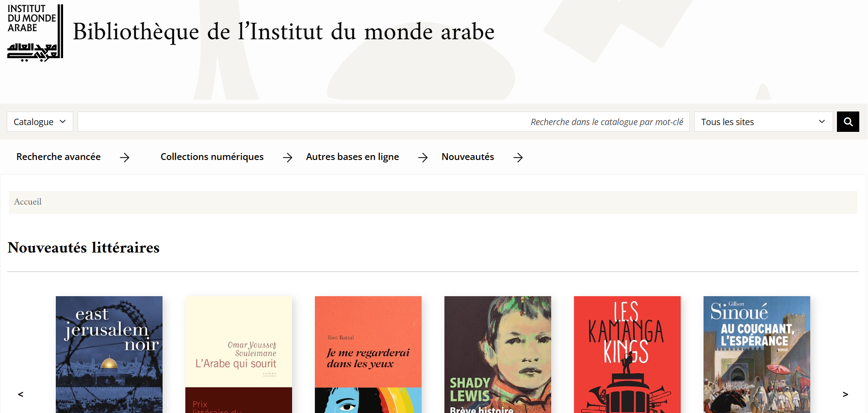This screenshot has height=413, width=868.
Task: Click the arrow after Autres bases en ligne
Action: tap(423, 157)
